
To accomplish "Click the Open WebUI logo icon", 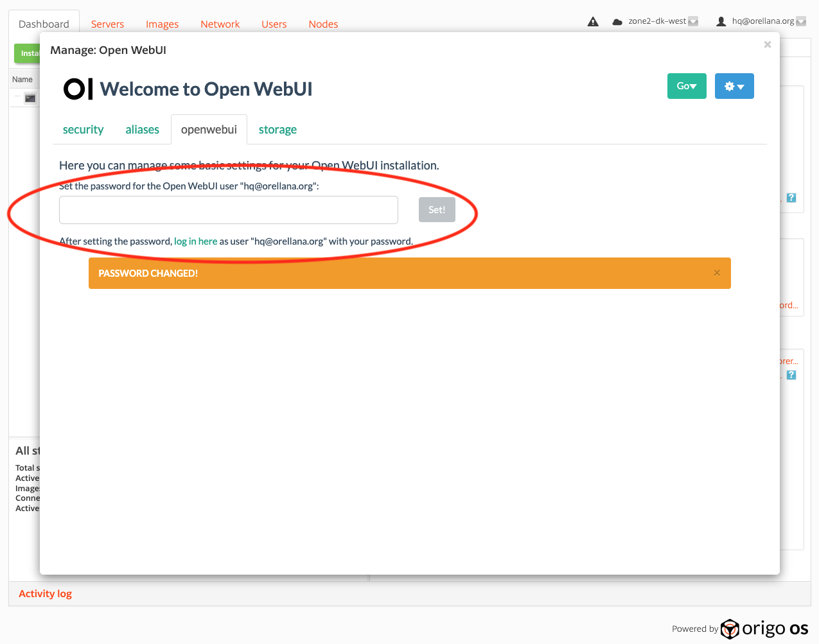I will [x=78, y=89].
